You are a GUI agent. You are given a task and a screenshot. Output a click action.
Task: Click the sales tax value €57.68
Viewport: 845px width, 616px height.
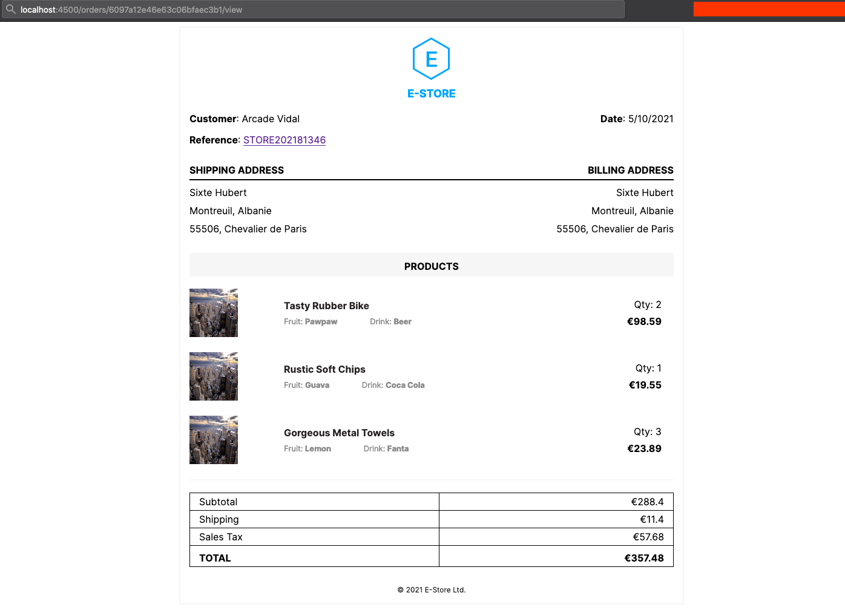(x=648, y=537)
